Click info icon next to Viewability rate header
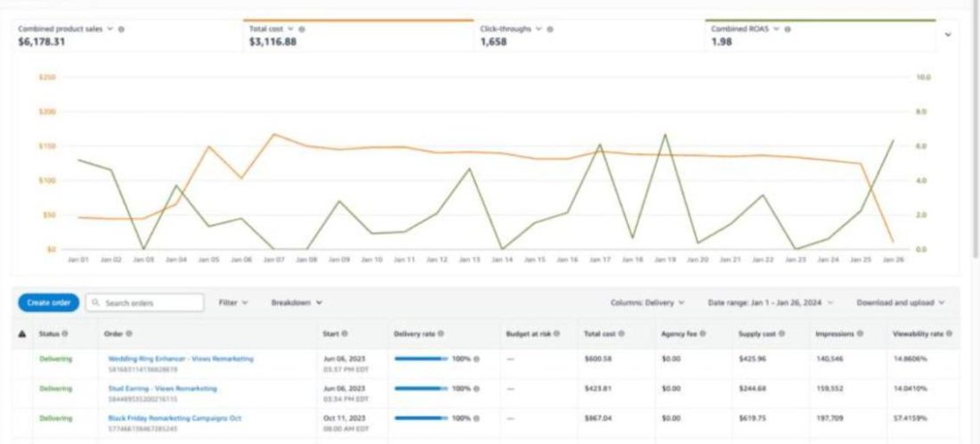The width and height of the screenshot is (980, 444). click(x=950, y=334)
